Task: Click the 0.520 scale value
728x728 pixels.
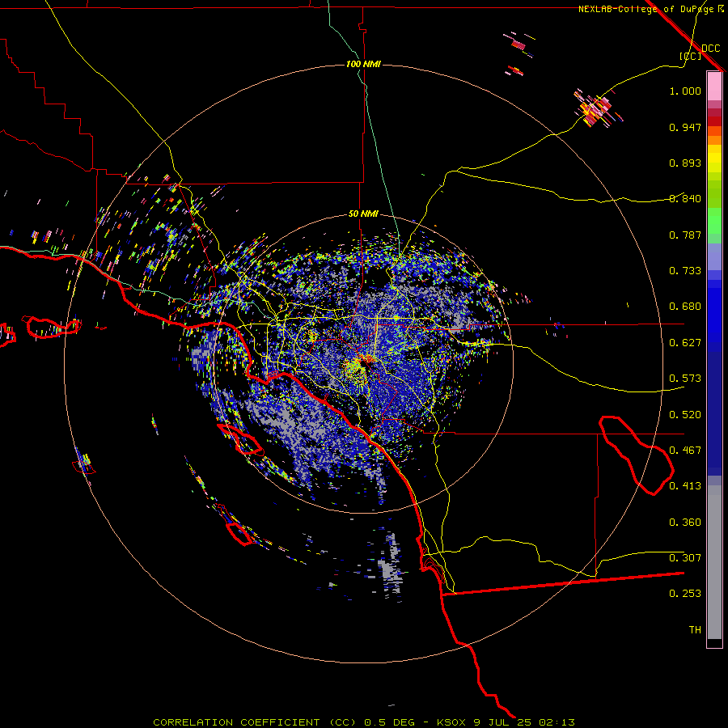Action: [685, 415]
